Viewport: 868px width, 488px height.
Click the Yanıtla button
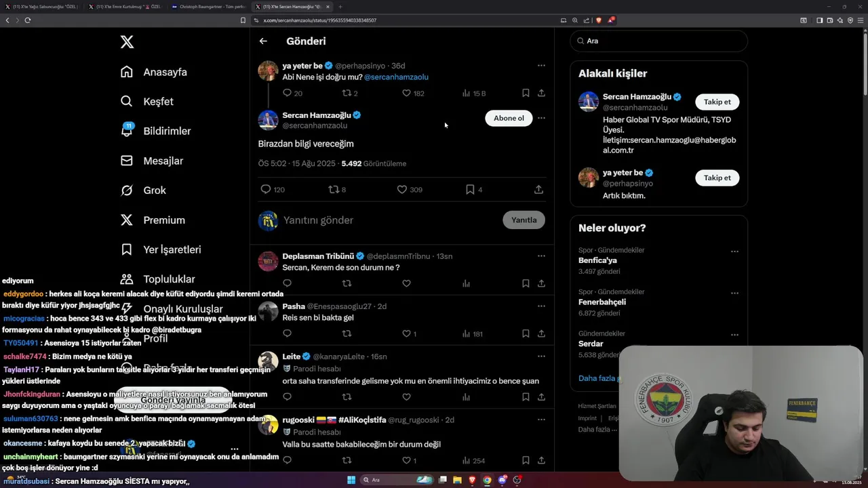(x=524, y=220)
